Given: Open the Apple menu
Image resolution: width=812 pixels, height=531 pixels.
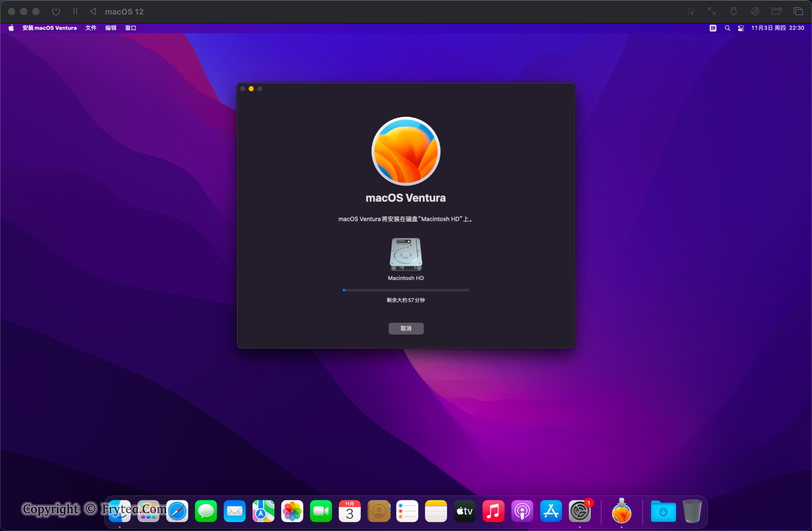Looking at the screenshot, I should click(x=11, y=28).
